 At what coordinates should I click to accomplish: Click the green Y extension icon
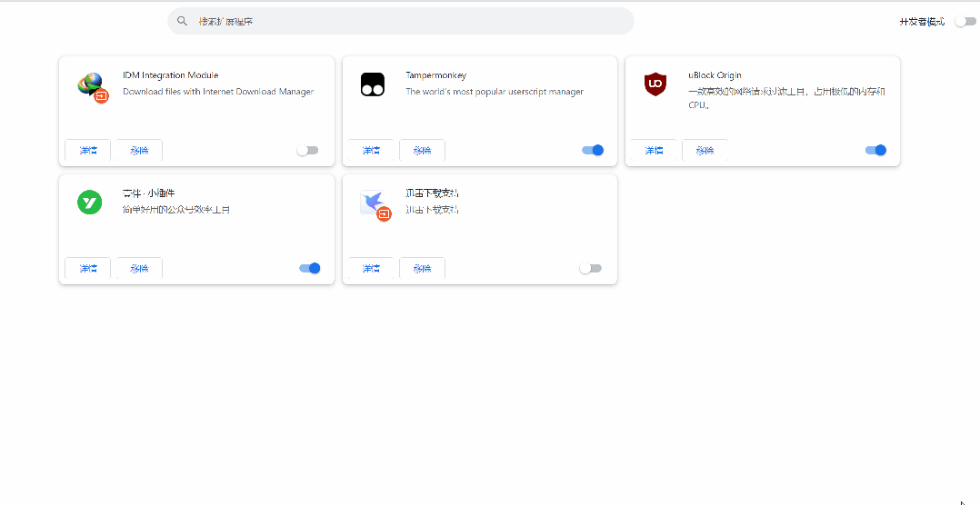click(x=89, y=203)
